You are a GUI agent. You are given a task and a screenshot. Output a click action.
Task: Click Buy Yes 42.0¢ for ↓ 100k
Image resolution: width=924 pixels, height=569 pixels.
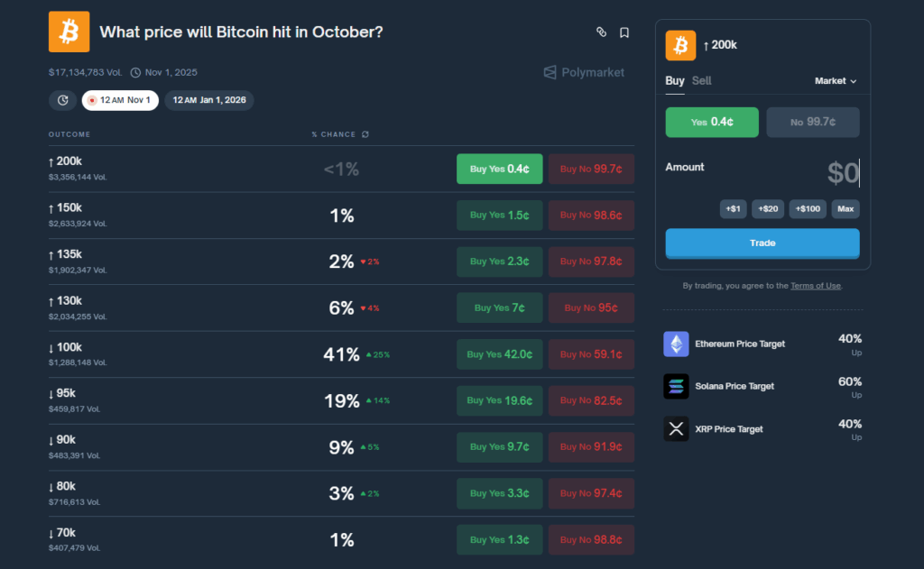point(499,354)
